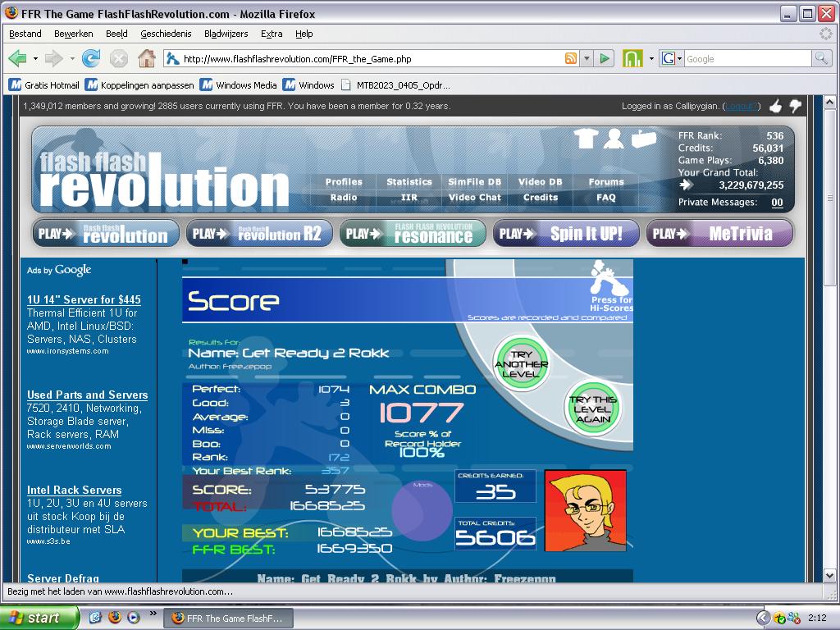The width and height of the screenshot is (840, 630).
Task: Play Flash Flash Revolution game button
Action: click(106, 234)
